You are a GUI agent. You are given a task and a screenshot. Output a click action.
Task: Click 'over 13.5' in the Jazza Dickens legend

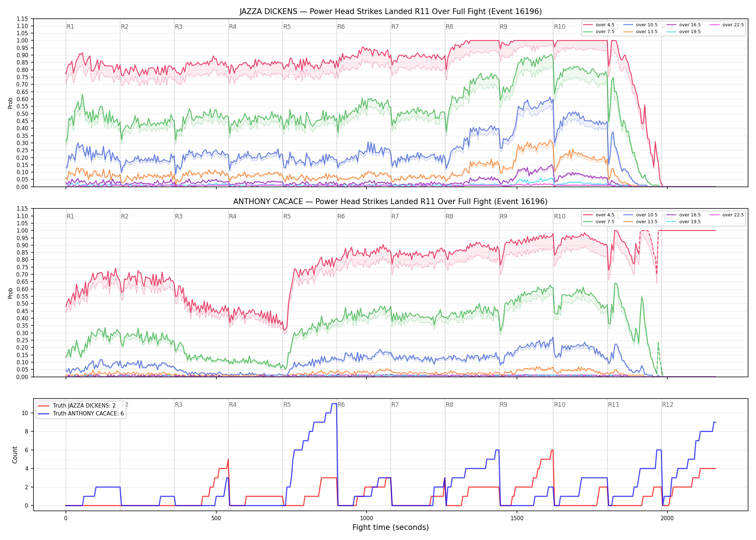click(647, 32)
